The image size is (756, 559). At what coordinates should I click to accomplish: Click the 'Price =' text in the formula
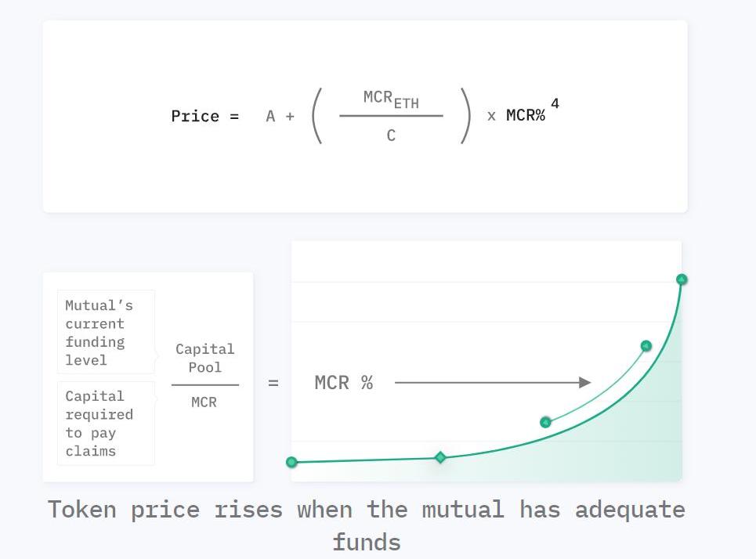click(x=204, y=117)
